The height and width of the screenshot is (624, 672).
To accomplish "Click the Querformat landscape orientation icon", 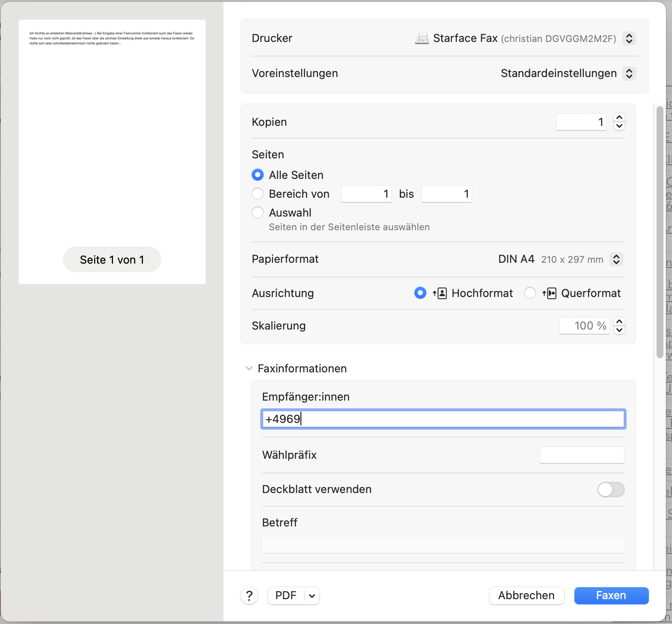I will click(549, 293).
